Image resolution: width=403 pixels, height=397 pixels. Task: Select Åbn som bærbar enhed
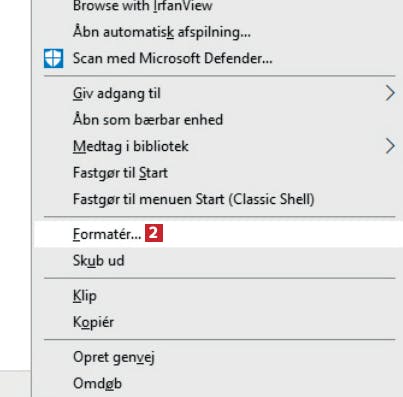click(x=217, y=120)
